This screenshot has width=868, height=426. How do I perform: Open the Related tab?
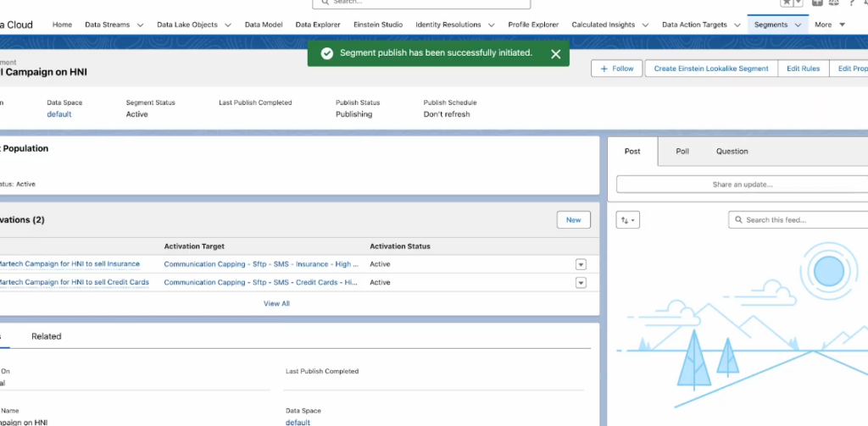(x=47, y=336)
